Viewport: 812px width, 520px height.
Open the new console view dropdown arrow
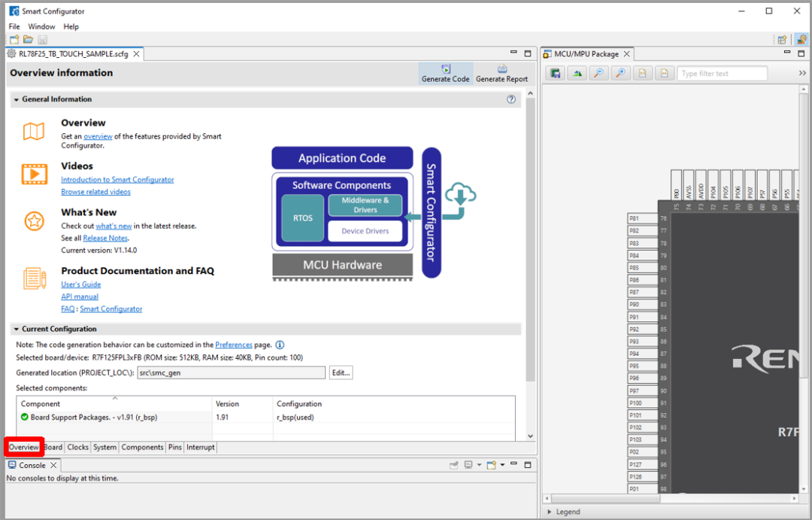502,465
